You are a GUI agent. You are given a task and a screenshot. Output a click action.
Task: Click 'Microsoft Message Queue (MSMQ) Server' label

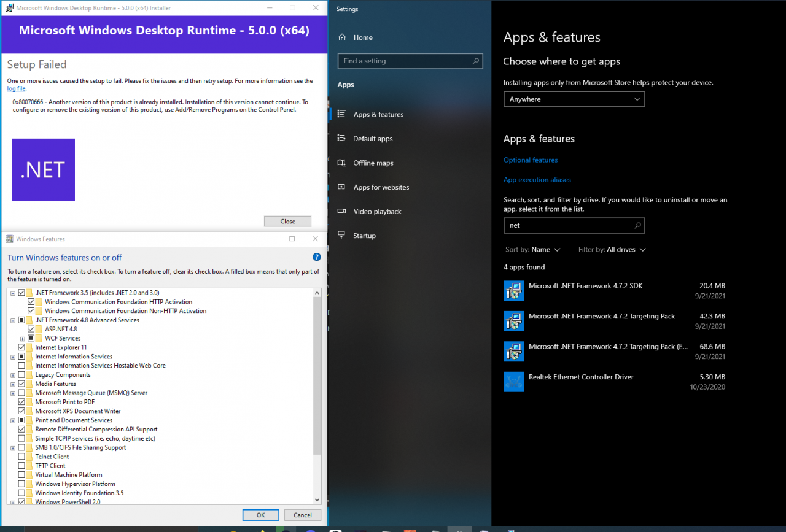[x=91, y=393]
